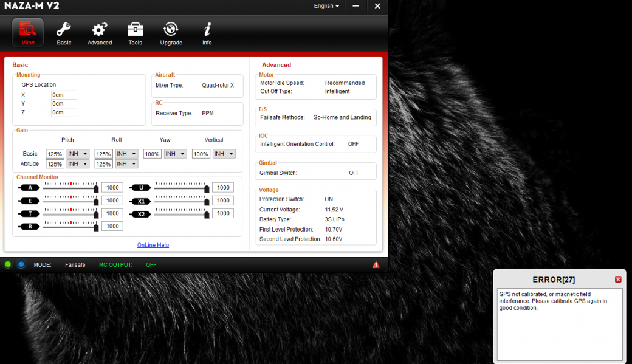Click channel T slider handle
The width and height of the screenshot is (632, 364).
coord(96,215)
